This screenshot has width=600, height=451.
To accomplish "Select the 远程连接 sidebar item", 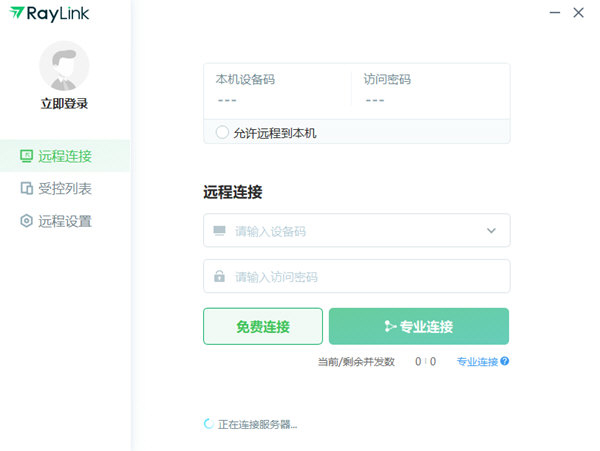I will [x=65, y=156].
